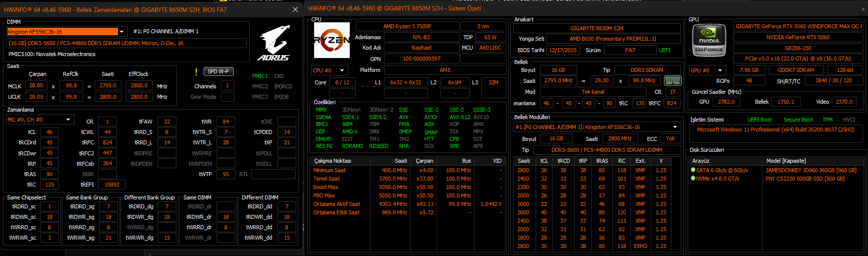Click green status icon beside NVMe x4
Screen dimensions: 868x256
pyautogui.click(x=693, y=179)
